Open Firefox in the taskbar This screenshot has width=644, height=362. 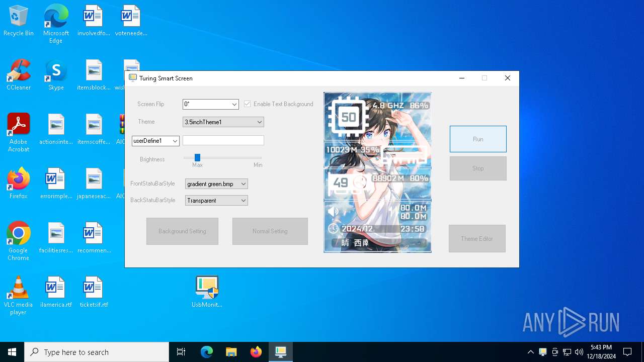tap(256, 352)
